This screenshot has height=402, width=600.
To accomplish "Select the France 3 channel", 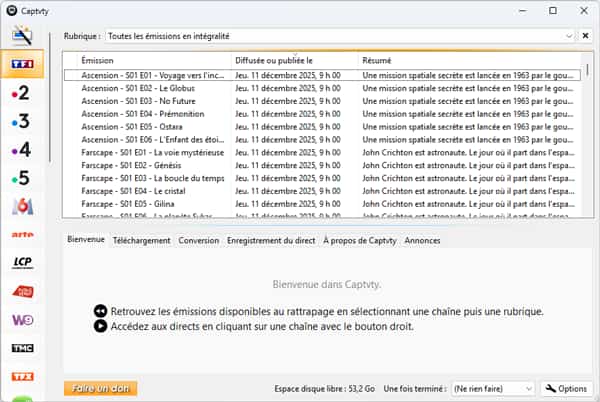I will coord(21,121).
